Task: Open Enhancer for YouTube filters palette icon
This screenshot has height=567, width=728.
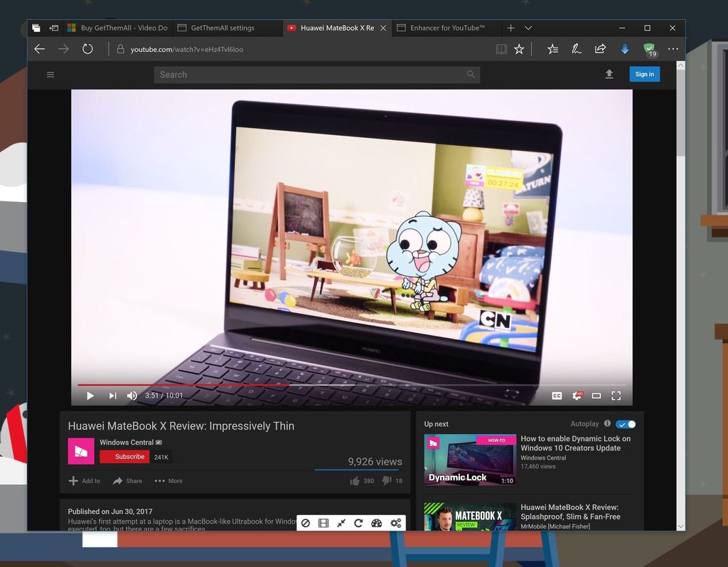Action: [376, 523]
